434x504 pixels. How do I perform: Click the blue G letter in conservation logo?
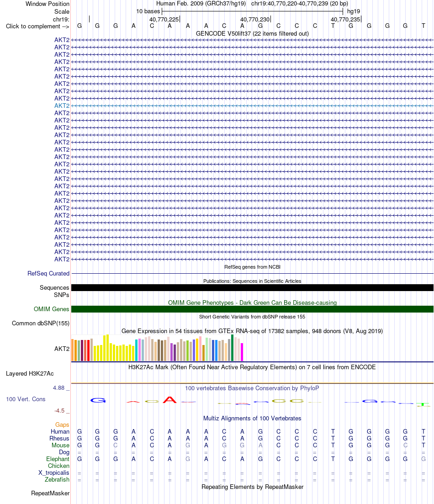point(98,400)
